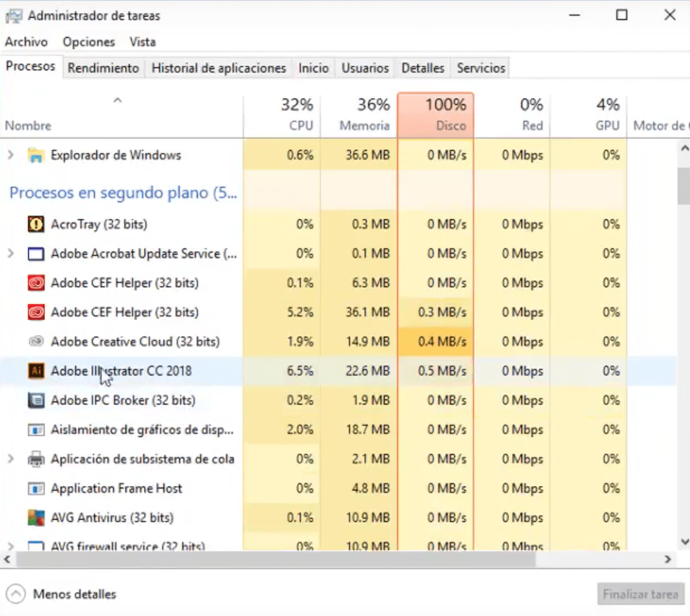Click the Task Manager title bar icon
This screenshot has height=616, width=690.
(x=14, y=16)
